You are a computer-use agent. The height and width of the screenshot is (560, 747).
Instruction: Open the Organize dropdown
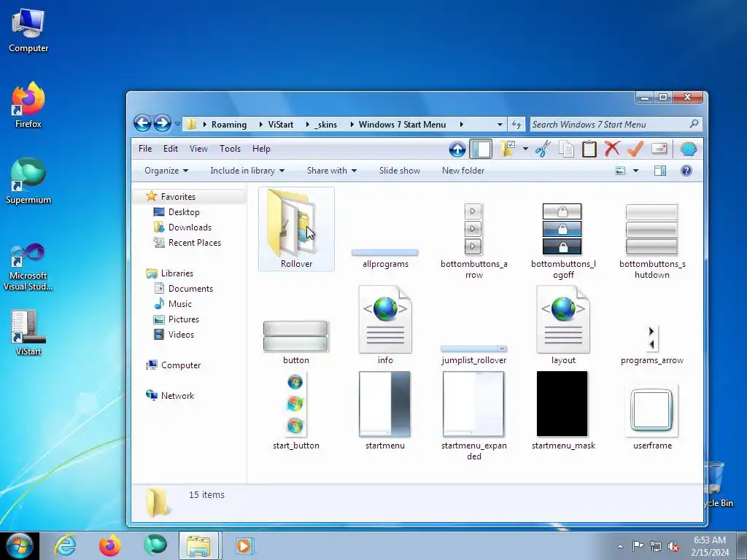click(166, 171)
